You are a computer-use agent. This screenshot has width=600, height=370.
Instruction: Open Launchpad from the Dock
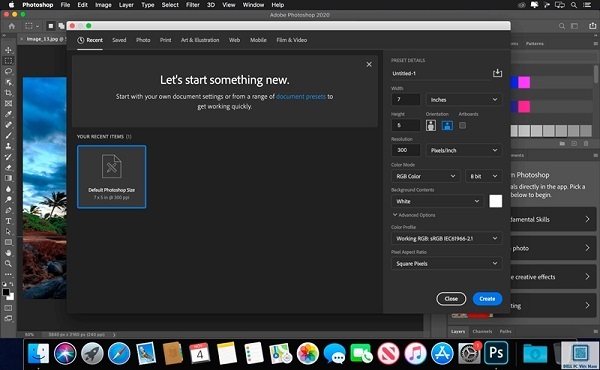pyautogui.click(x=92, y=353)
